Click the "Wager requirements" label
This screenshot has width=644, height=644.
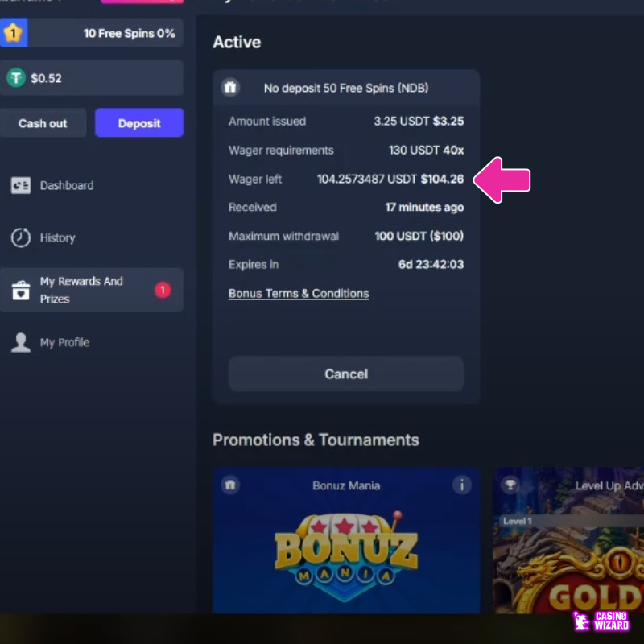pyautogui.click(x=281, y=151)
